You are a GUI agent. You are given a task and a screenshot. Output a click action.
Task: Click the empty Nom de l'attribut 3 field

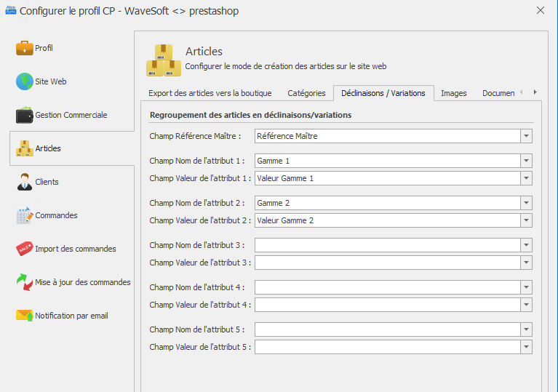pos(388,245)
